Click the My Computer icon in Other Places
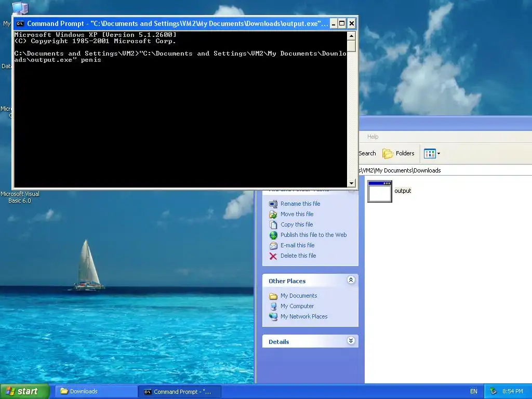This screenshot has width=532, height=399. (x=273, y=307)
